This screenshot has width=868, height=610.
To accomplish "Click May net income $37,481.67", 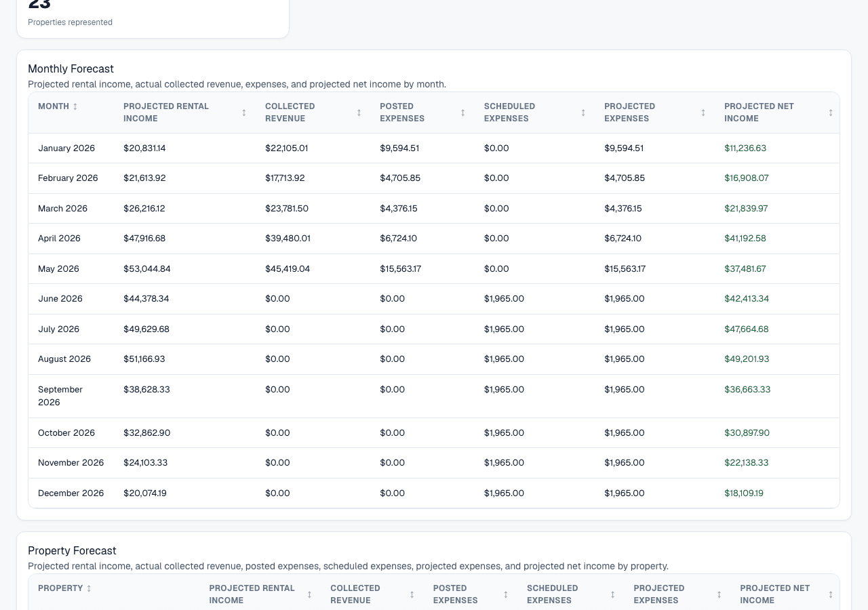I will pos(745,269).
